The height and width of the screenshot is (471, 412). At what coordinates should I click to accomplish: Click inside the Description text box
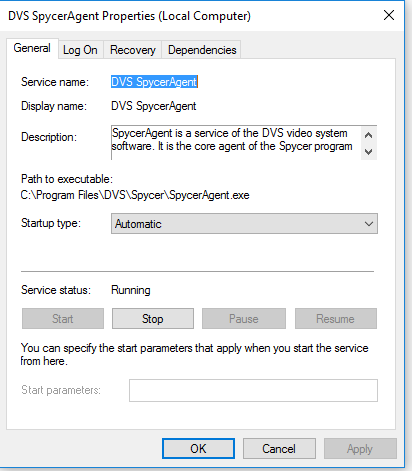coord(236,143)
